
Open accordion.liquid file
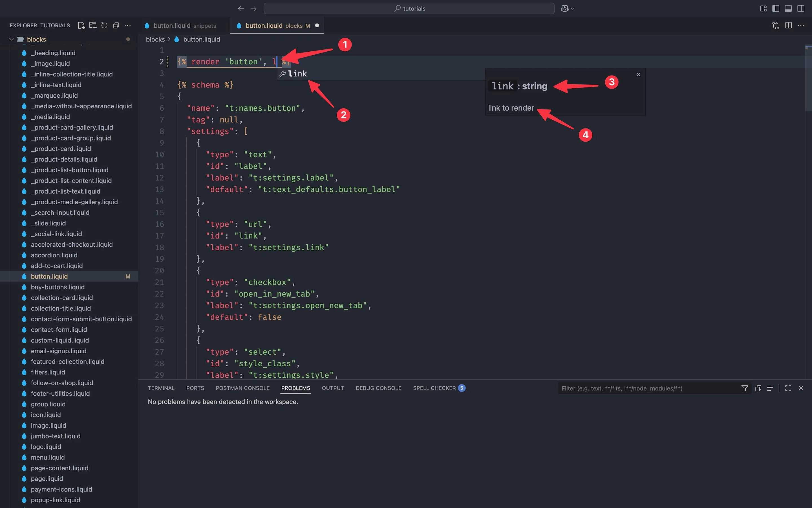pyautogui.click(x=54, y=255)
